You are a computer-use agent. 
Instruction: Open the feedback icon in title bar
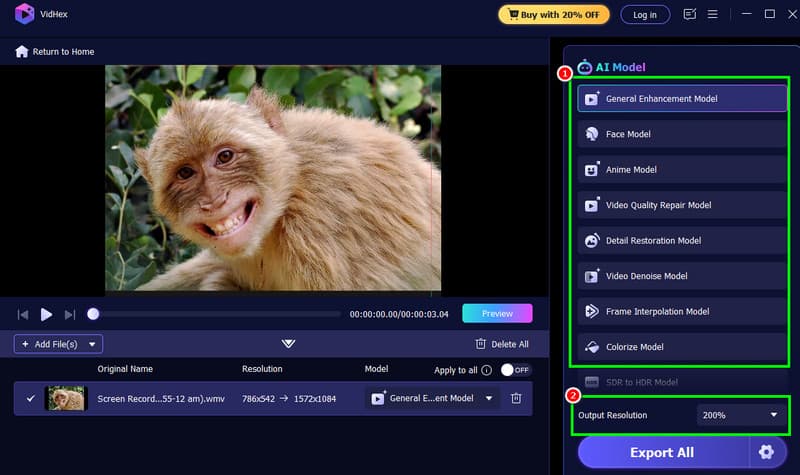(689, 14)
